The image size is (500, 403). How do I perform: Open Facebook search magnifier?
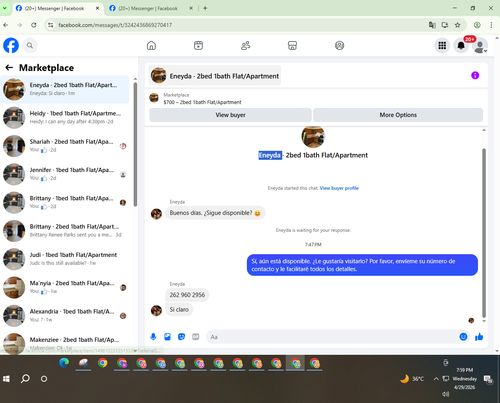[x=30, y=45]
